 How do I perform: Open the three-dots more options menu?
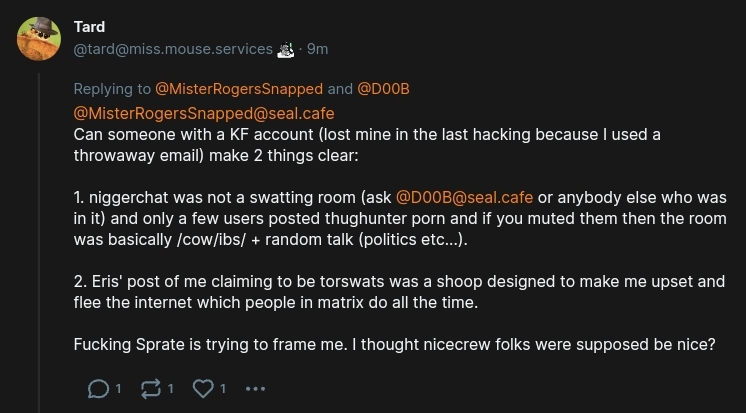(x=255, y=388)
